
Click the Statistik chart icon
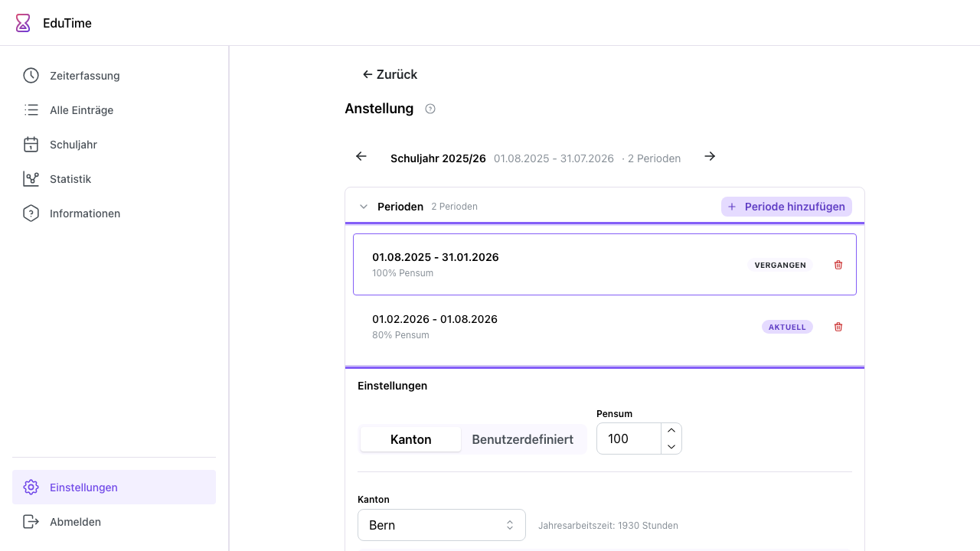(x=31, y=179)
